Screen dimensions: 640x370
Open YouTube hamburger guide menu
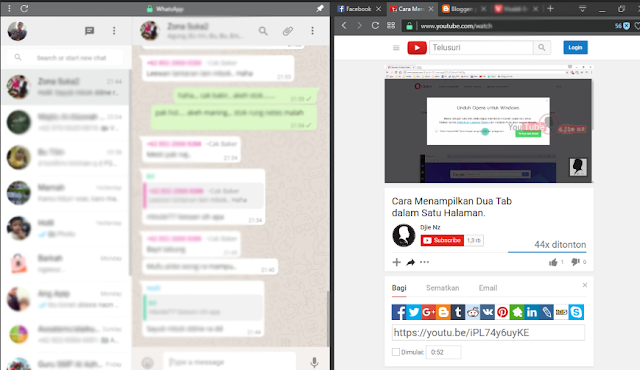(x=396, y=48)
